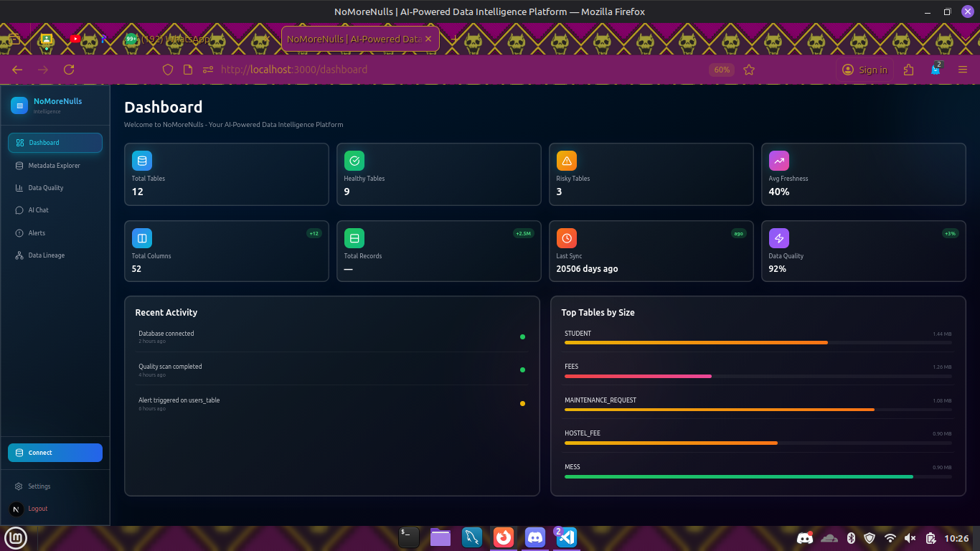Click the Total Records icon
Screen dimensions: 980x551
pos(354,238)
